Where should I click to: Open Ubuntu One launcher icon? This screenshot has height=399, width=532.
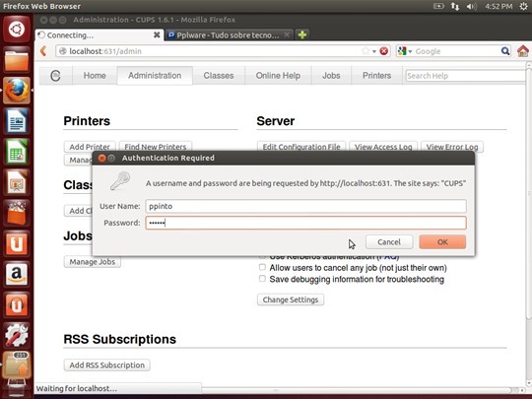tap(17, 243)
